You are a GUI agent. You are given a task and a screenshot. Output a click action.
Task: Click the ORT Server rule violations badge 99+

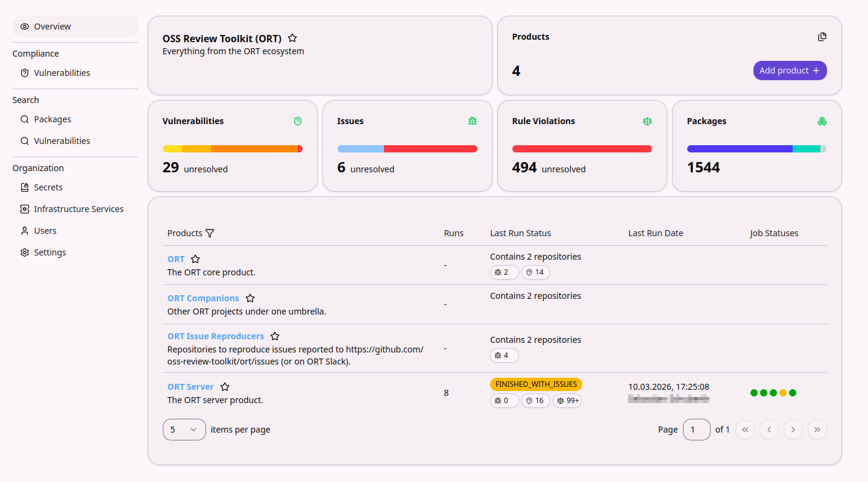tap(567, 401)
